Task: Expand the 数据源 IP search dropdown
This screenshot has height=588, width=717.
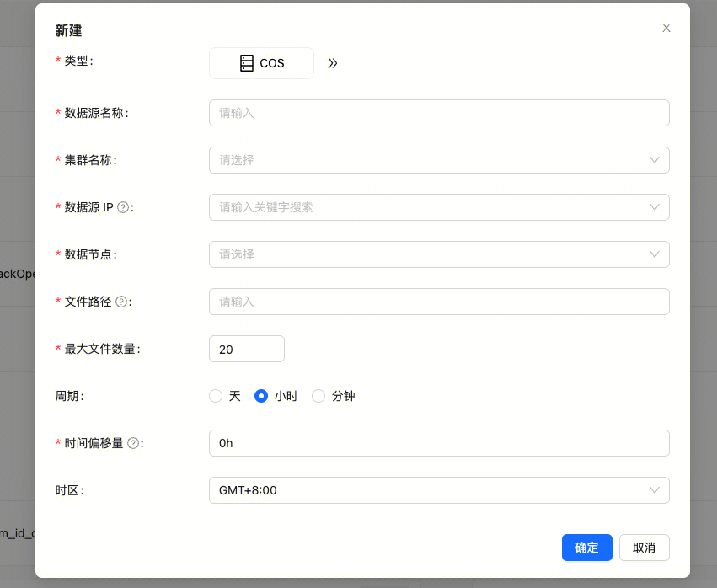Action: (x=438, y=207)
